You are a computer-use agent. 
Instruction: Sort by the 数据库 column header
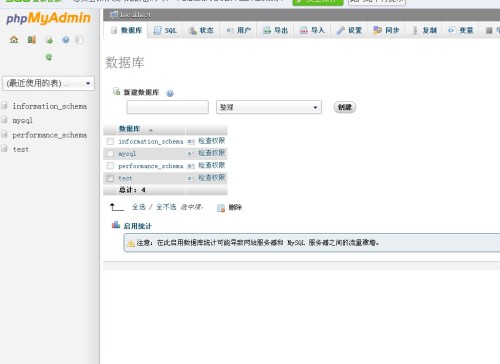click(x=129, y=129)
